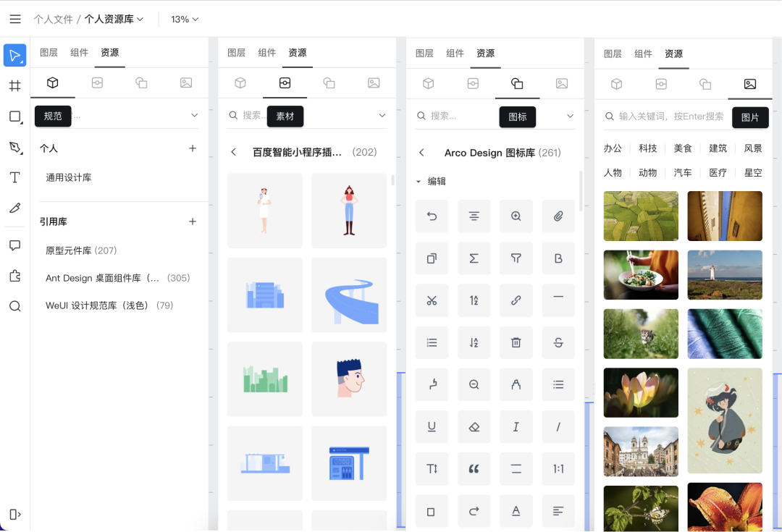This screenshot has width=782, height=532.
Task: Collapse the 编辑 icon category
Action: (419, 182)
